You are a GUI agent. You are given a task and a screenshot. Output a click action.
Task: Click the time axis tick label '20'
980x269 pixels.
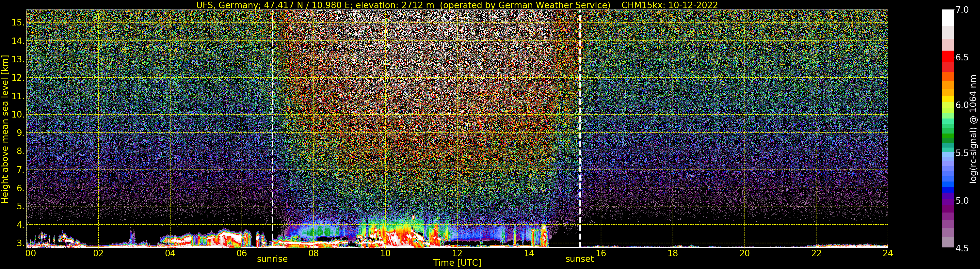pyautogui.click(x=745, y=253)
